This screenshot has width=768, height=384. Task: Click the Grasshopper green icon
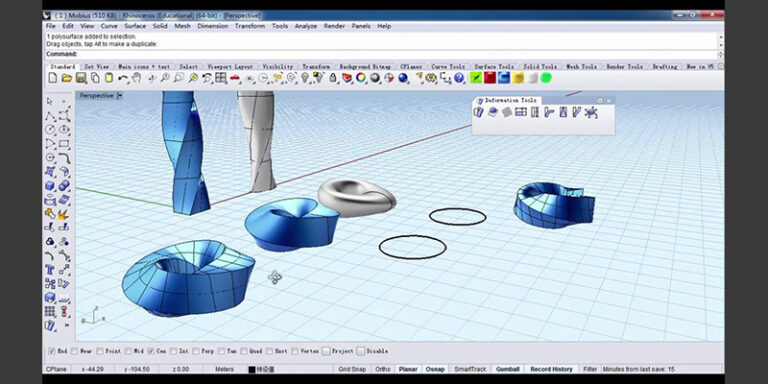point(476,77)
